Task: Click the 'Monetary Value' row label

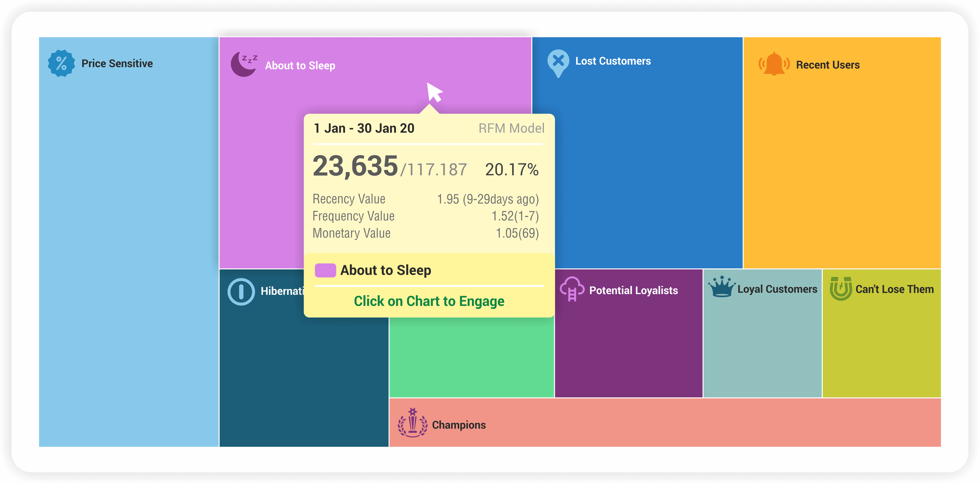Action: click(352, 233)
